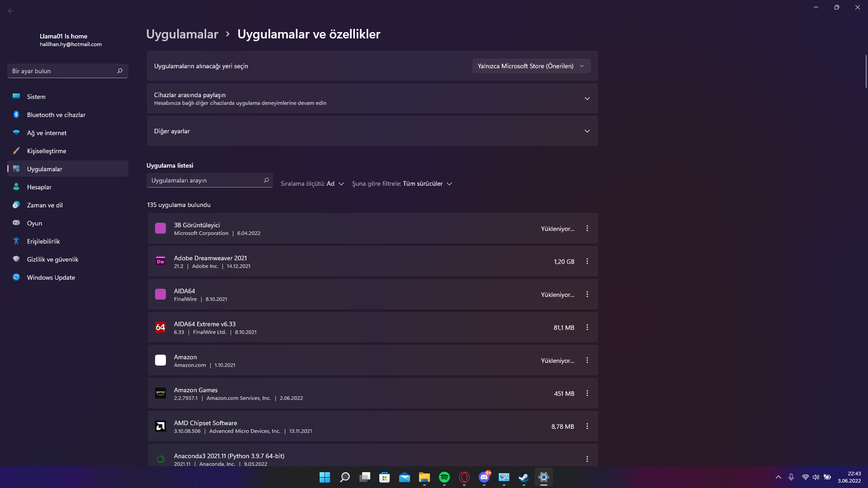The image size is (868, 488).
Task: Click Uygulamalar breadcrumb link
Action: point(182,34)
